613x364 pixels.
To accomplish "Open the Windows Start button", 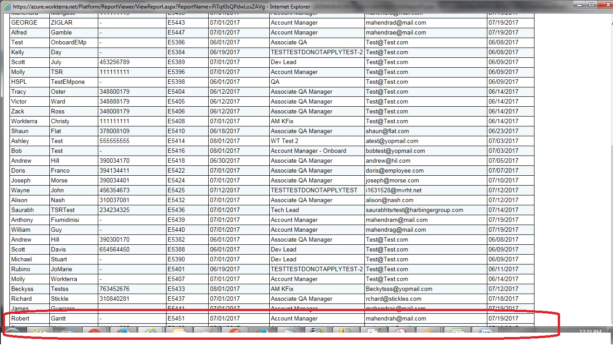I will tap(12, 332).
